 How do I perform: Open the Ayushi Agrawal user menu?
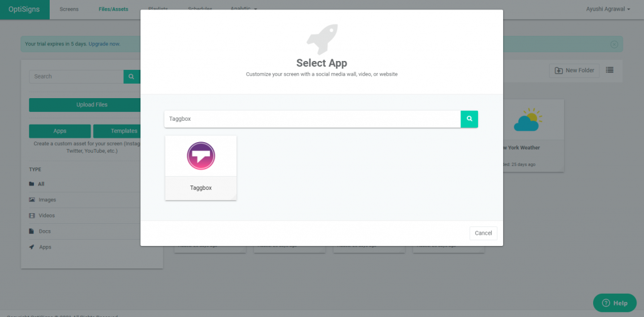[608, 9]
